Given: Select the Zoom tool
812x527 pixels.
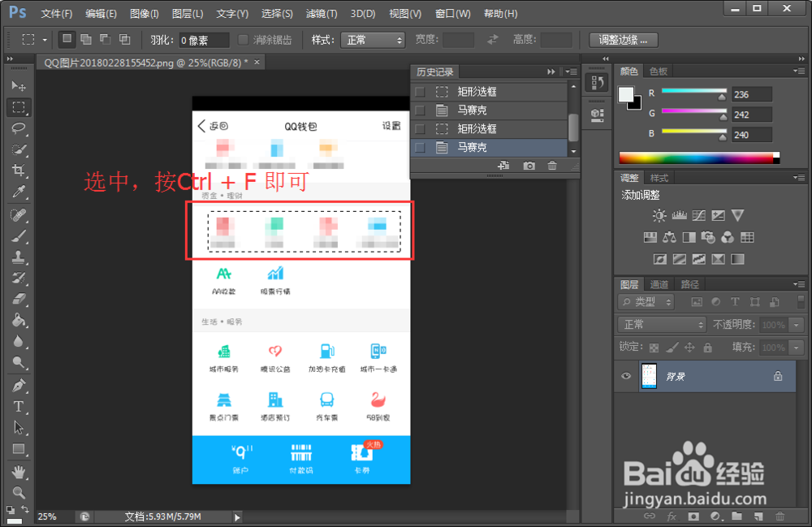Looking at the screenshot, I should point(19,492).
